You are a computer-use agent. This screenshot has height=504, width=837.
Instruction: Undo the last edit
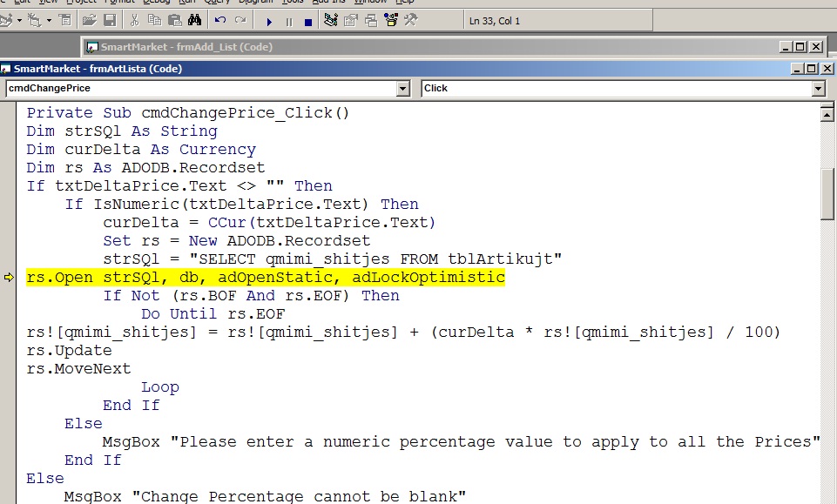(220, 21)
